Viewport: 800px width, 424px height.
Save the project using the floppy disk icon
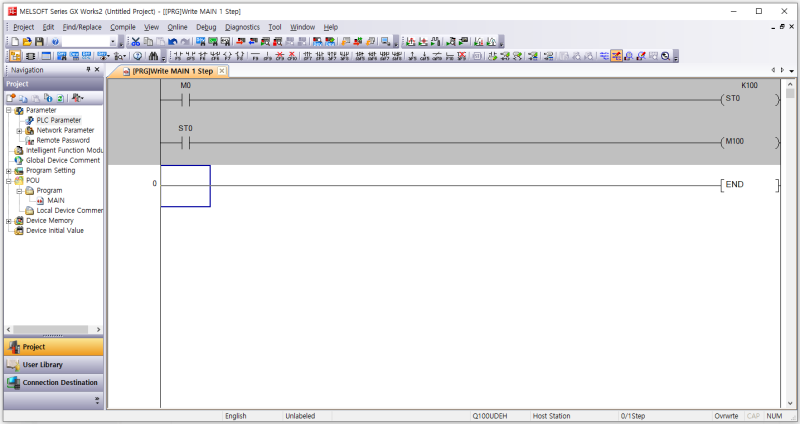(39, 42)
